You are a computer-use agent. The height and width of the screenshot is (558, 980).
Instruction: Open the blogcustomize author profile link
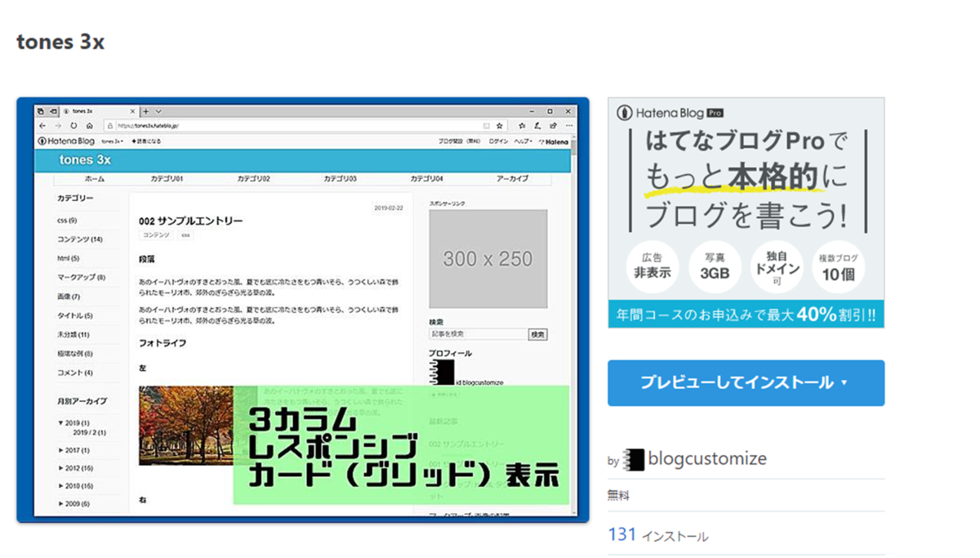click(x=707, y=459)
